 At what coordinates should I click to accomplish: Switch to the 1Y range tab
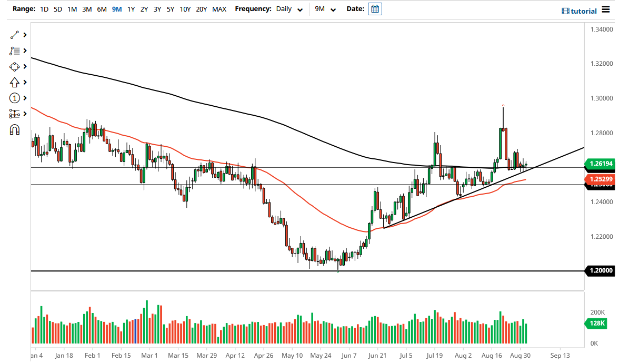[131, 9]
